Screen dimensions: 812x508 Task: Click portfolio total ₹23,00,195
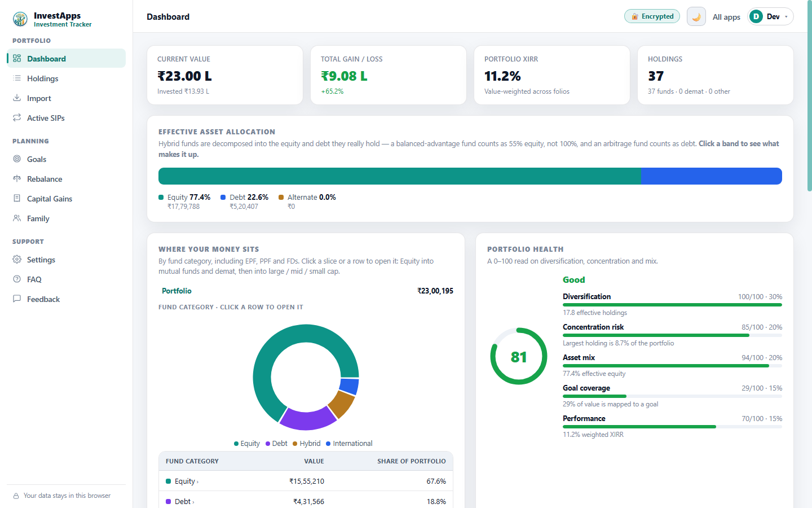coord(435,291)
